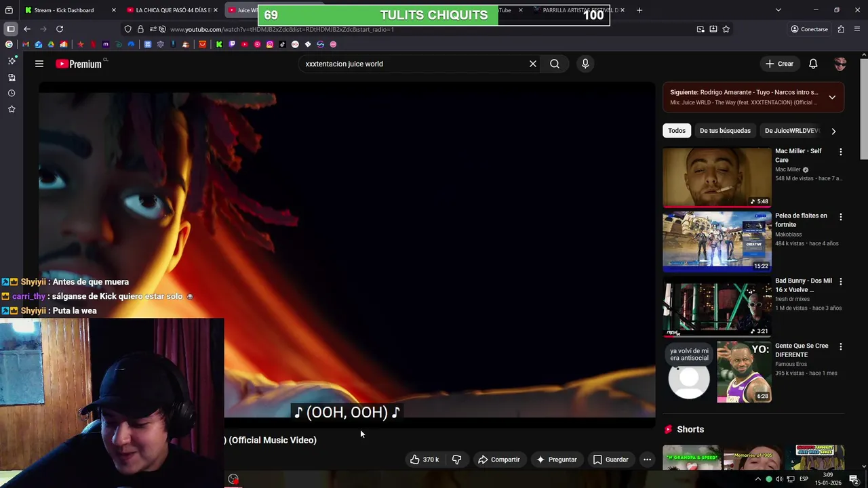The image size is (868, 488).
Task: Reload the current page
Action: tap(60, 29)
